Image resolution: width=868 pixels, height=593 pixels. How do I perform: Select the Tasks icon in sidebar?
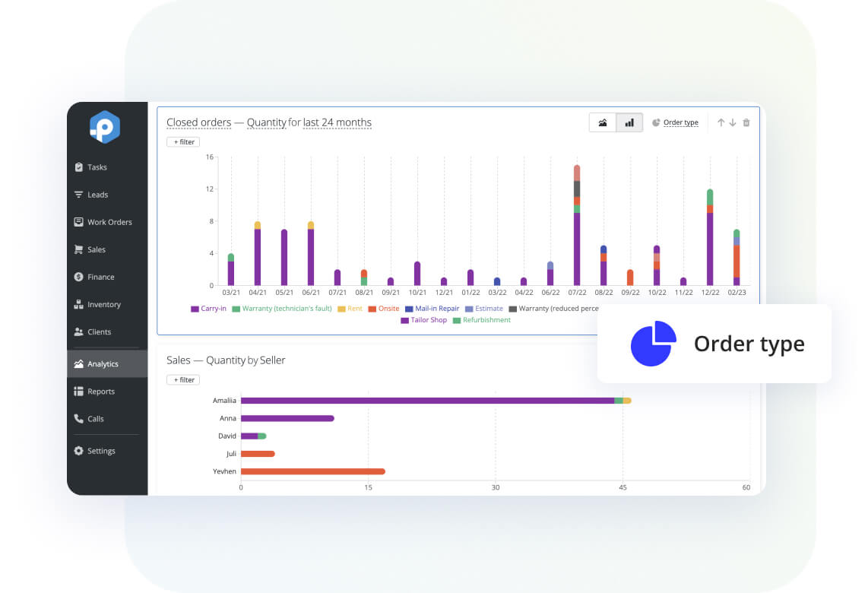(x=80, y=167)
